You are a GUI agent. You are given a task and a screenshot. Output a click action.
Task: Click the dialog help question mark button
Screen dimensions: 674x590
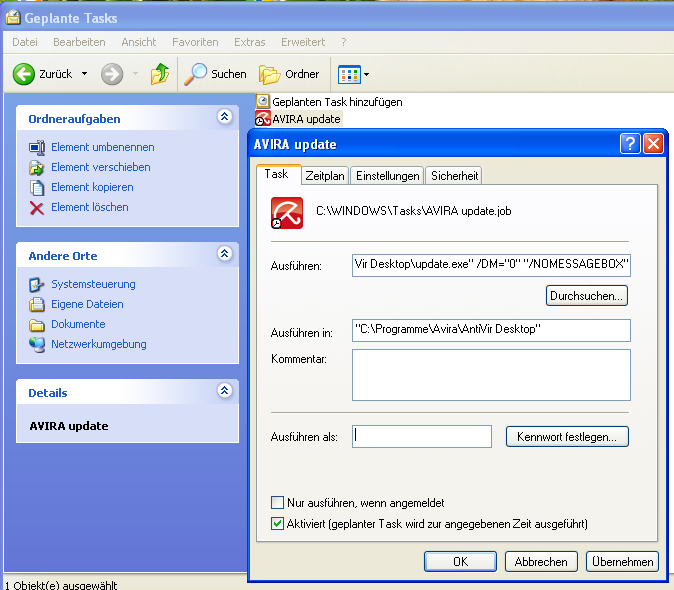tap(630, 144)
